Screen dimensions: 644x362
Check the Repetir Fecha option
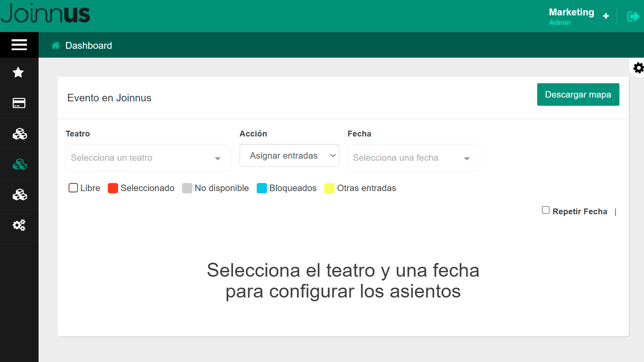click(546, 209)
